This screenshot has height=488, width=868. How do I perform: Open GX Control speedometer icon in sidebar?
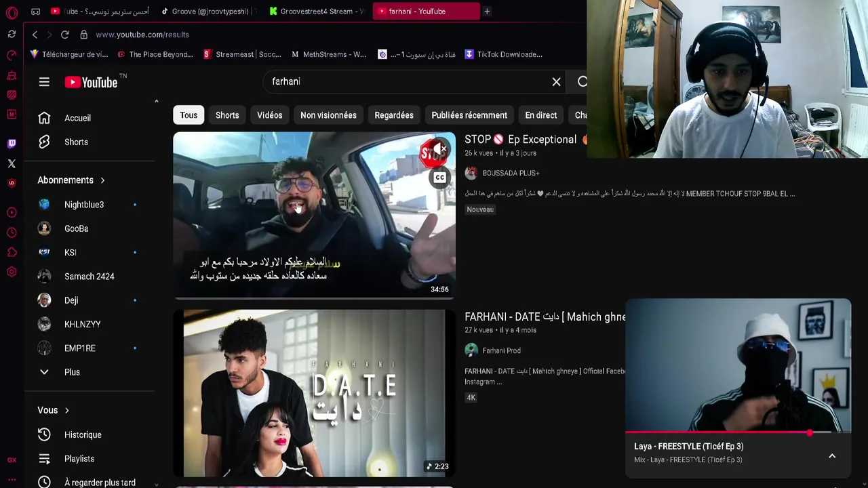pos(12,55)
